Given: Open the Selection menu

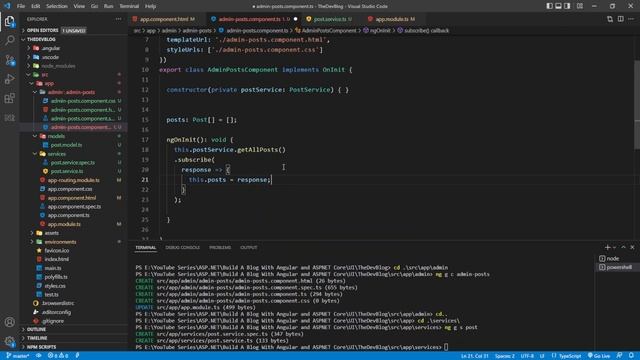Looking at the screenshot, I should click(57, 6).
